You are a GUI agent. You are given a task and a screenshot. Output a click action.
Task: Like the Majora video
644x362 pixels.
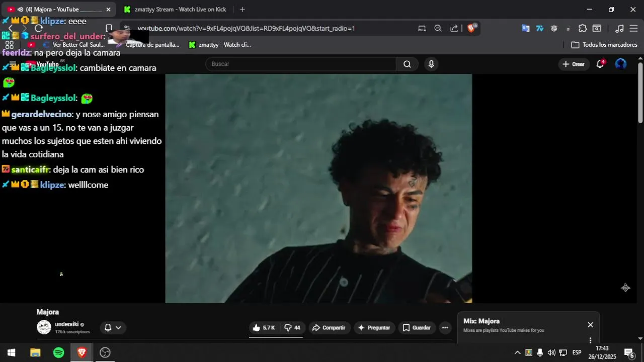[x=264, y=328]
